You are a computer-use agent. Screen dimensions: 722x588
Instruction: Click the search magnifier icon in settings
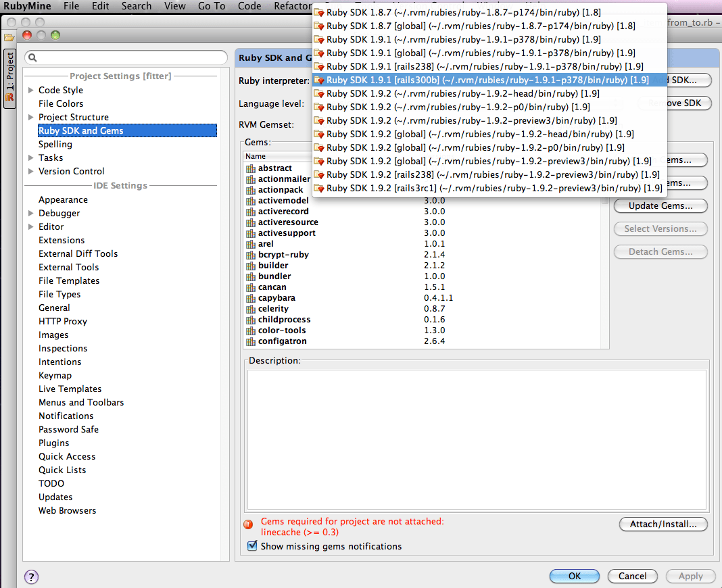pos(32,57)
